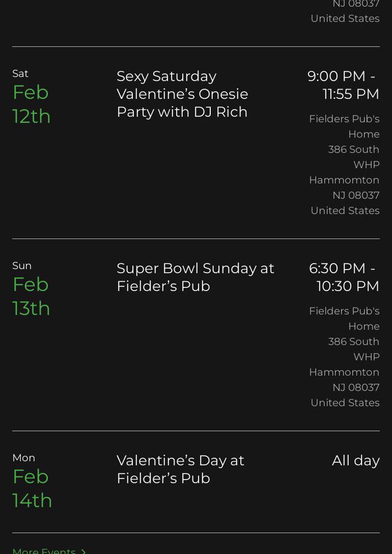The image size is (392, 554).
Task: Click Hammomton under the Super Bowl Sunday venue
Action: (344, 372)
